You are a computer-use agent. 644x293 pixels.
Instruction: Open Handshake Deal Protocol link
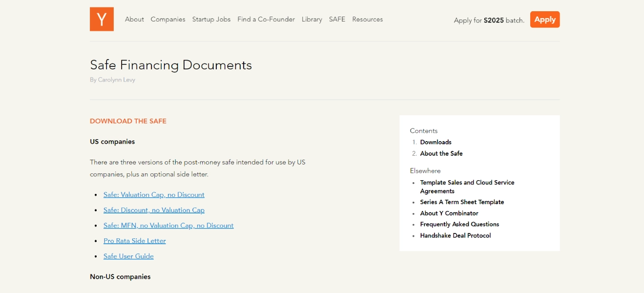(456, 236)
